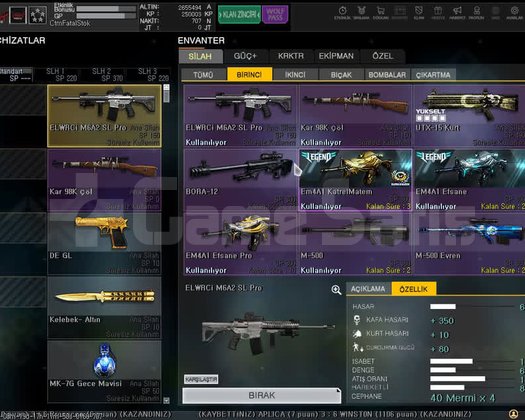This screenshot has width=525, height=420.
Task: Click the magnifier zoom icon on weapon preview
Action: (x=336, y=290)
